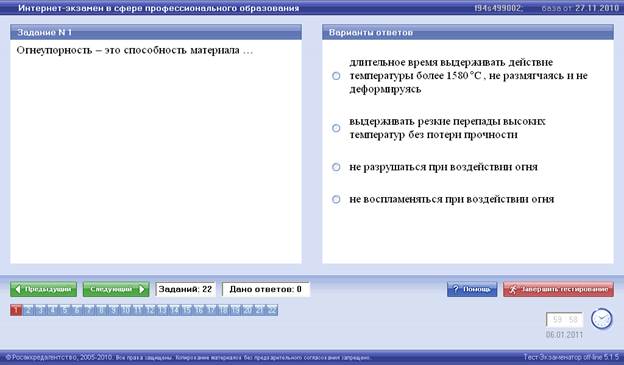624x365 pixels.
Task: Jump to question 18 in navigator
Action: [x=223, y=310]
